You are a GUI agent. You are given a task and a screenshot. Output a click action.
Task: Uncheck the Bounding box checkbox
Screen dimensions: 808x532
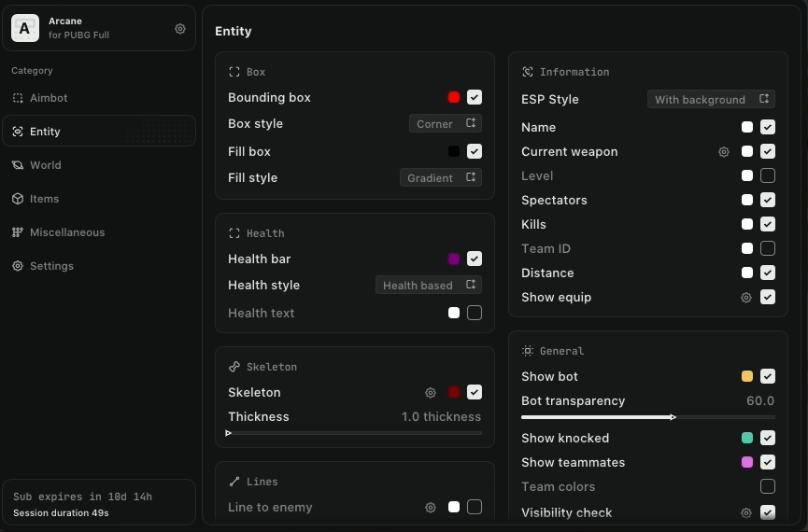[x=475, y=97]
